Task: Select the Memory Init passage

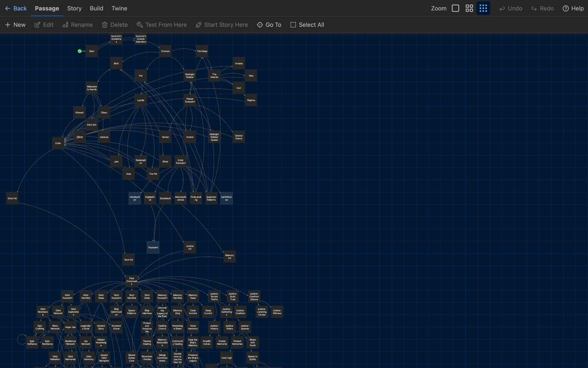Action: [x=230, y=256]
